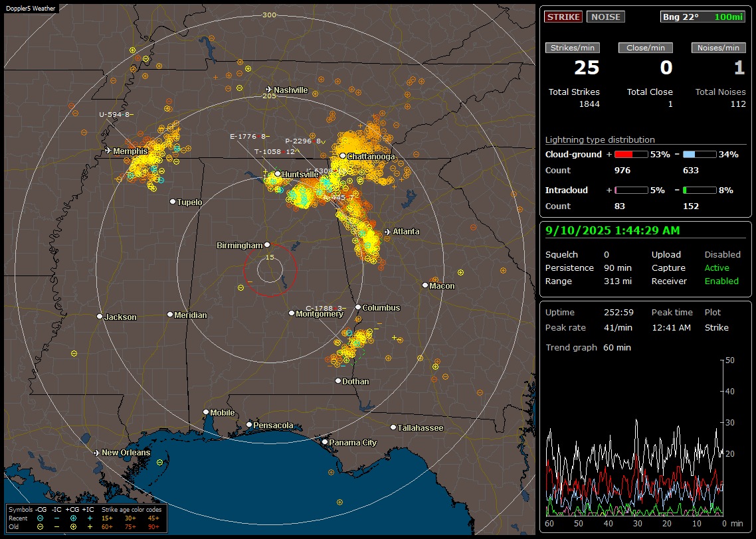The height and width of the screenshot is (539, 756).
Task: Click the old -IC yellow dash symbol
Action: click(x=56, y=527)
